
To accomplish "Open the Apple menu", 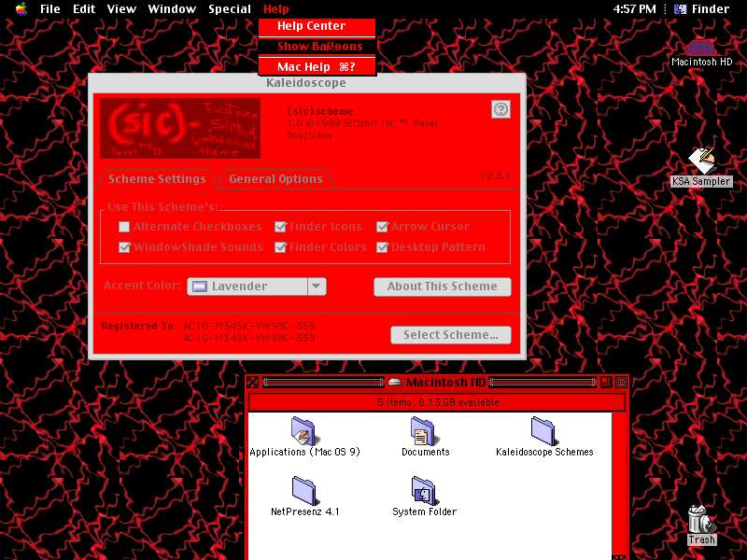I will pos(21,9).
